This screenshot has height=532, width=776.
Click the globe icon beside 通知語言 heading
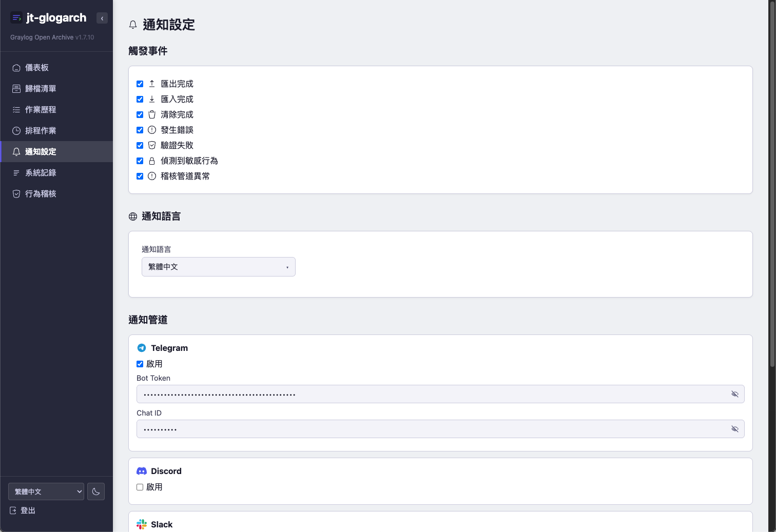[x=133, y=216]
